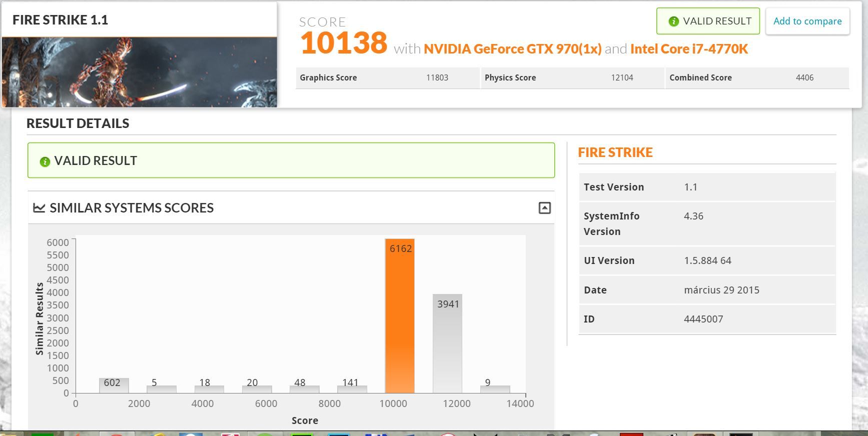Select the 3941 bar in the chart
The width and height of the screenshot is (868, 436).
pyautogui.click(x=447, y=343)
